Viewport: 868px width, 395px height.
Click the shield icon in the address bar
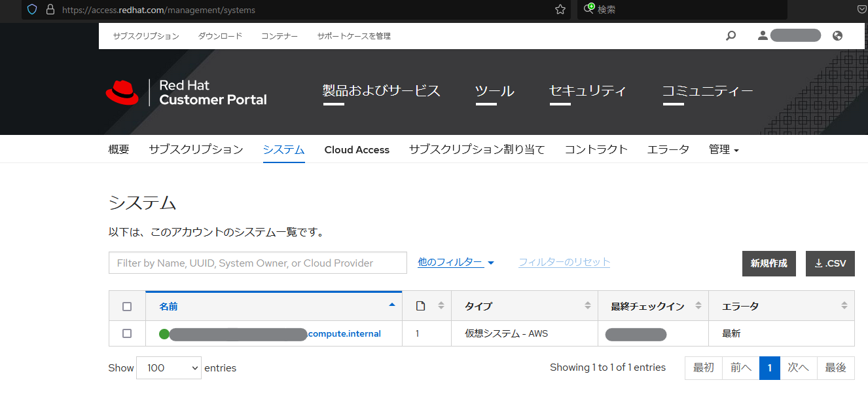[x=31, y=10]
